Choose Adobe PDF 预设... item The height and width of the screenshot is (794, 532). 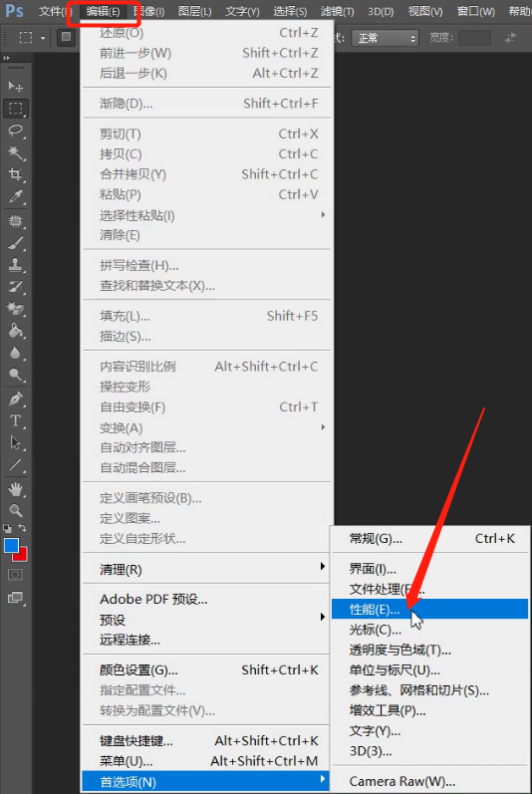[x=204, y=600]
